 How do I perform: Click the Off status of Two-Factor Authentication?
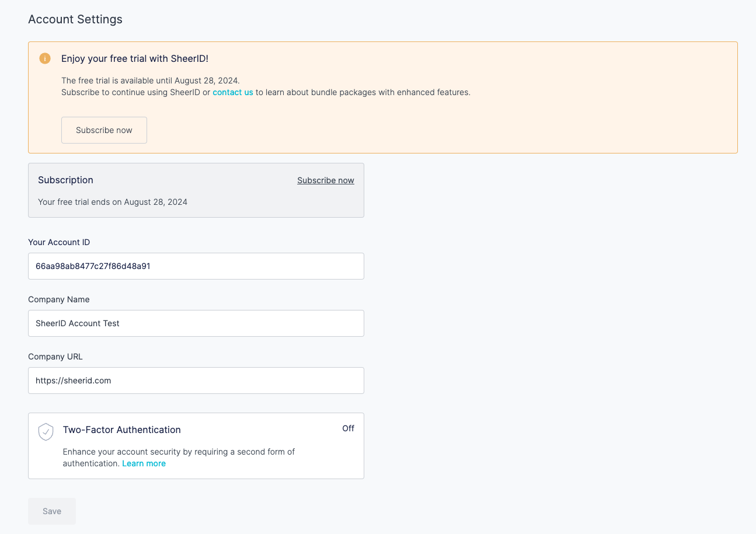click(x=349, y=428)
